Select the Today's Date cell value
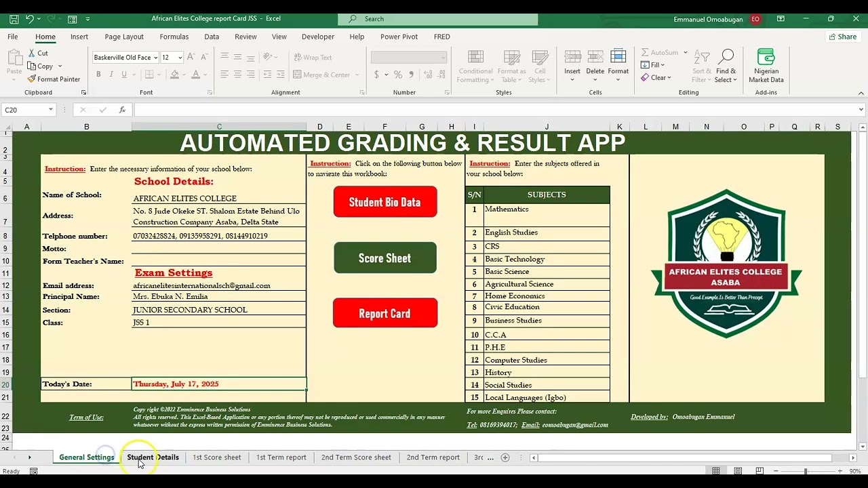The width and height of the screenshot is (868, 488). (219, 384)
